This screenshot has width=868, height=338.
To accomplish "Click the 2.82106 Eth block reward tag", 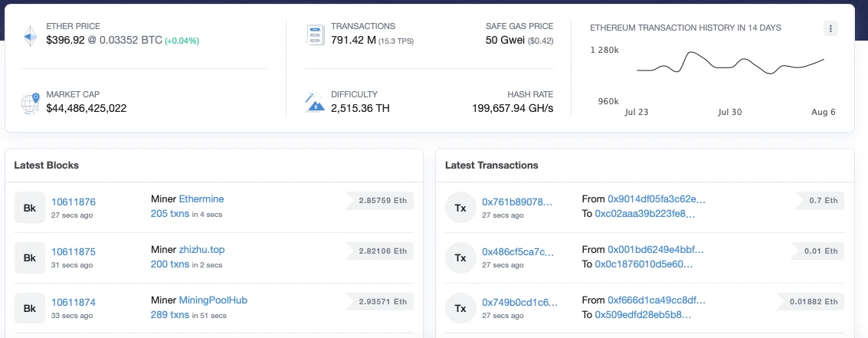I will (380, 251).
